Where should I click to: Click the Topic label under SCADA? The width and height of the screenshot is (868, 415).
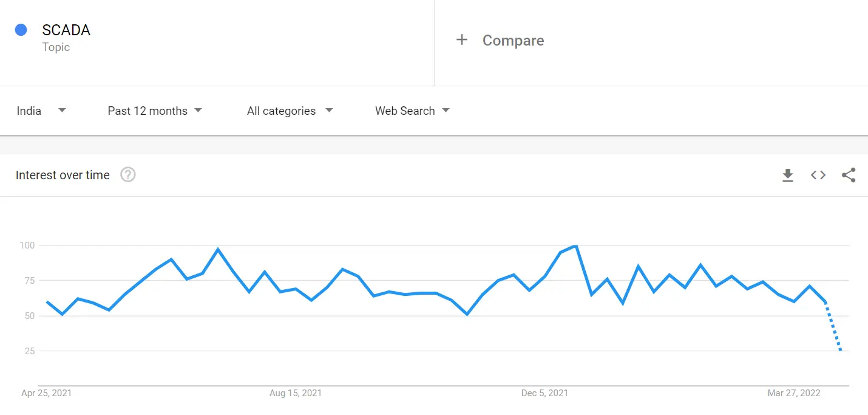coord(56,47)
